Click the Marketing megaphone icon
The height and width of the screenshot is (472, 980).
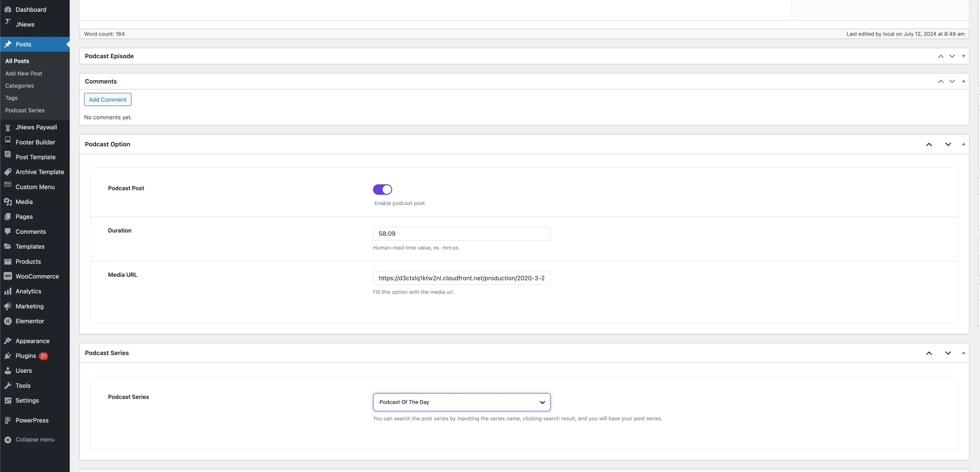click(x=8, y=306)
